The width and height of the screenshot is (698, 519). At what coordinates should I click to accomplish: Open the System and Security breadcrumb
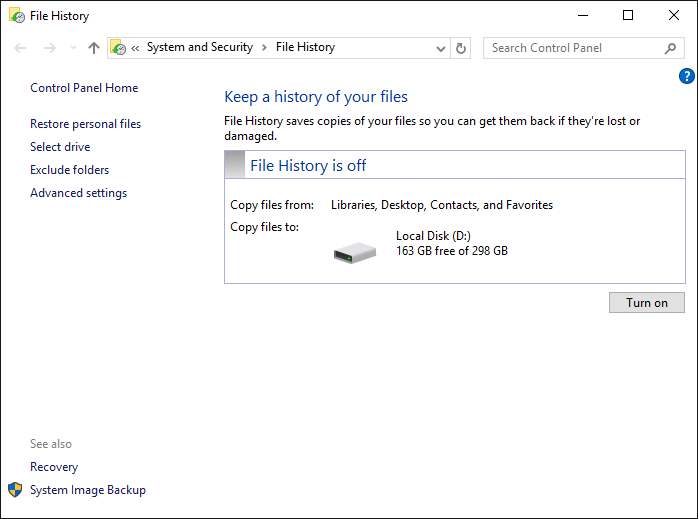(x=200, y=47)
